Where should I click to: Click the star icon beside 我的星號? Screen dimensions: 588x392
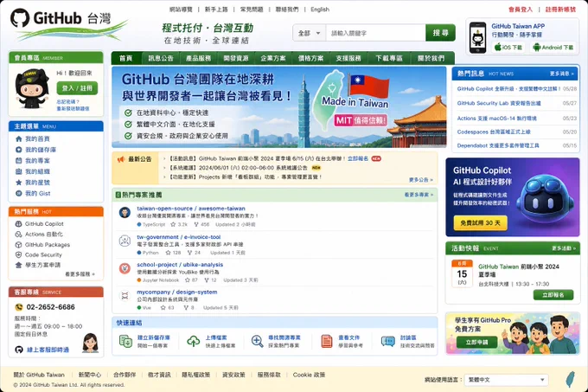(x=19, y=183)
